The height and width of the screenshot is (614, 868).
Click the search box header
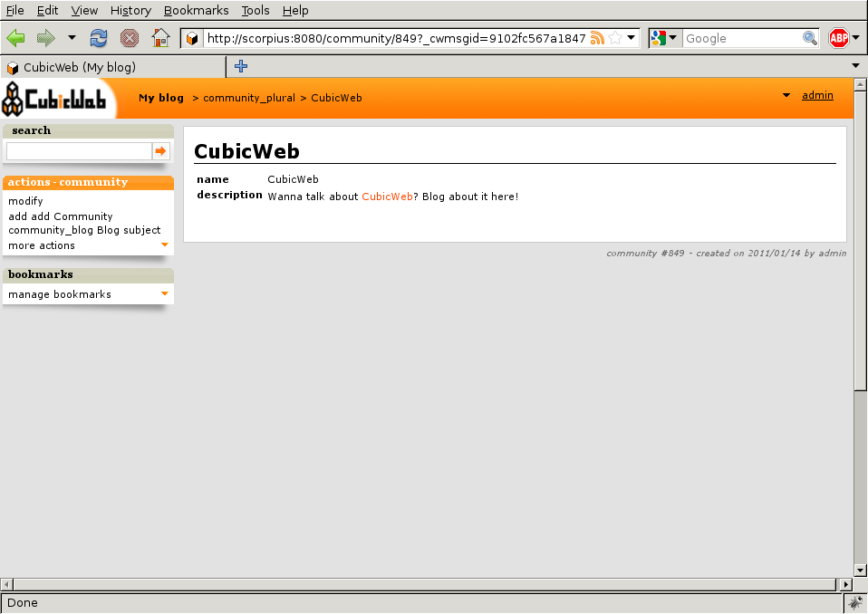click(89, 131)
